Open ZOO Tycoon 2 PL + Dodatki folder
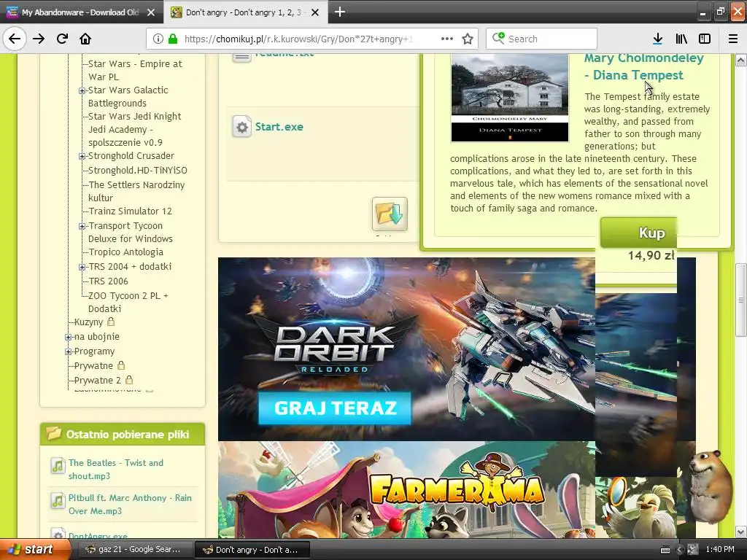747x560 pixels. (x=128, y=302)
